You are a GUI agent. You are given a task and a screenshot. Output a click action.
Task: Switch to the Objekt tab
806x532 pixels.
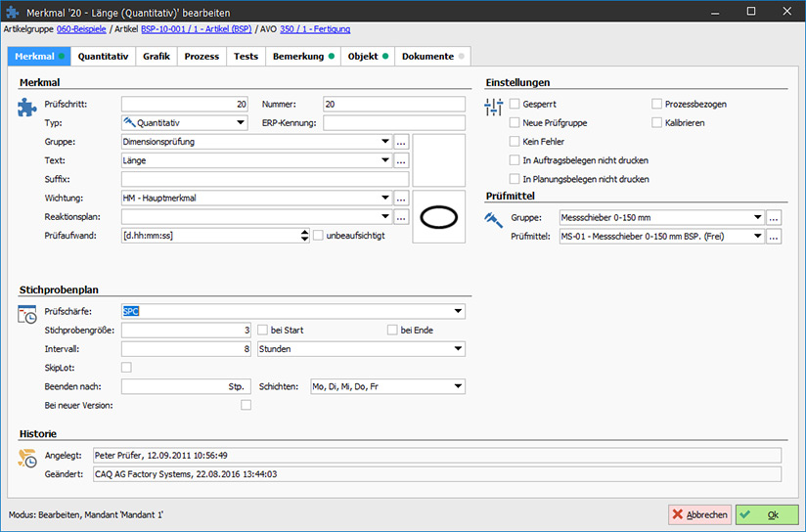[x=368, y=56]
